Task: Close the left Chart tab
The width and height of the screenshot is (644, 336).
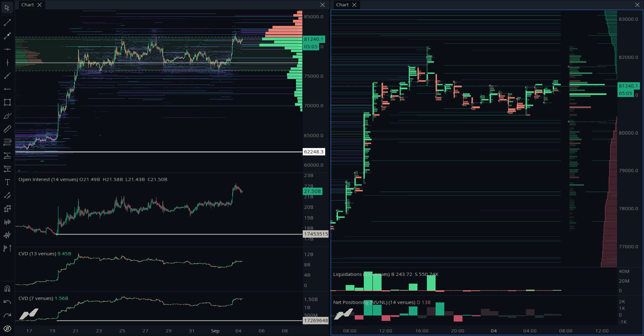Action: pos(40,5)
